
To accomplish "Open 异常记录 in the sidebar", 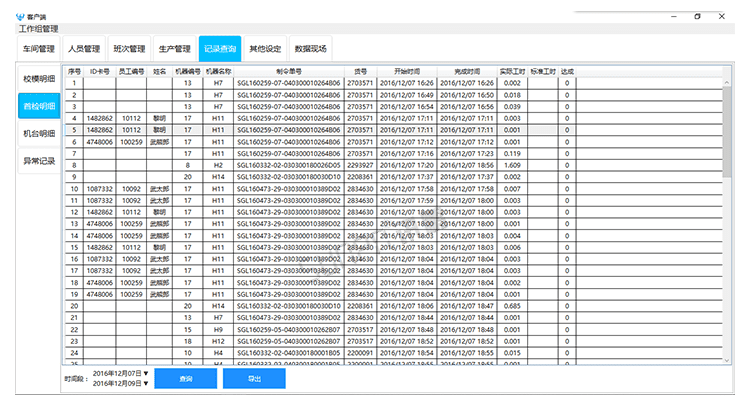I will pyautogui.click(x=39, y=160).
